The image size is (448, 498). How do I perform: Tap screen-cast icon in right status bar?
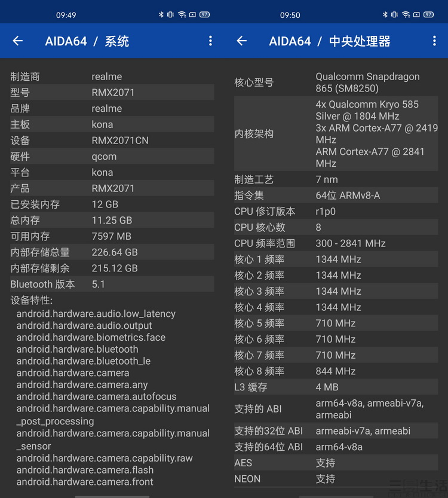pyautogui.click(x=416, y=14)
